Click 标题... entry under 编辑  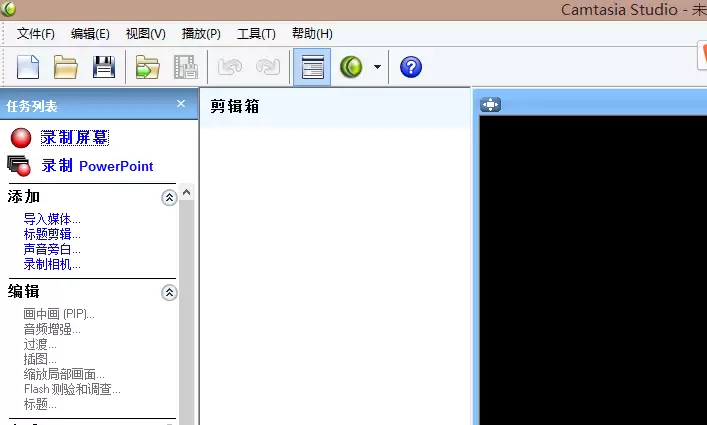pos(40,404)
